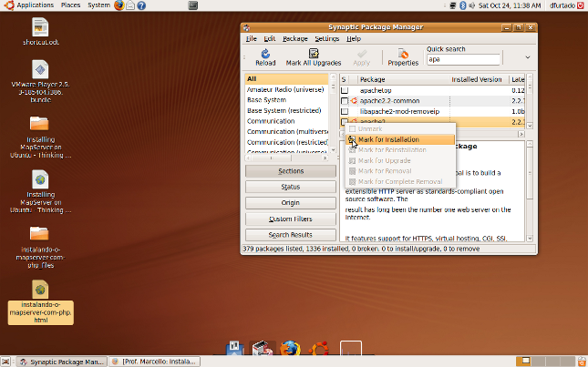Click the Mark All Upgrades icon

[314, 55]
